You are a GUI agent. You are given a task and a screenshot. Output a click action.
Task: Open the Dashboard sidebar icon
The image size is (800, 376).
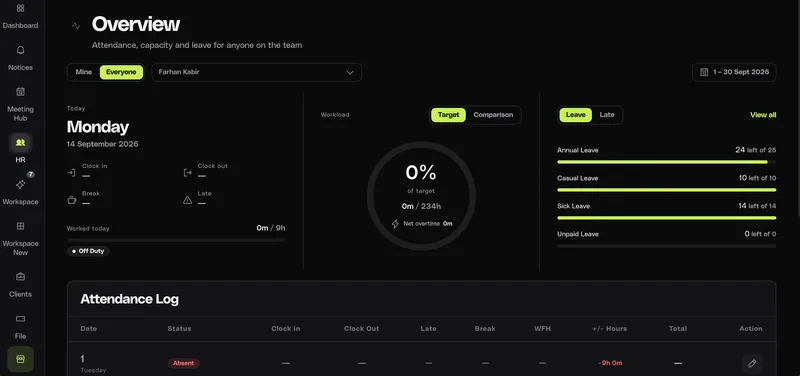point(20,9)
